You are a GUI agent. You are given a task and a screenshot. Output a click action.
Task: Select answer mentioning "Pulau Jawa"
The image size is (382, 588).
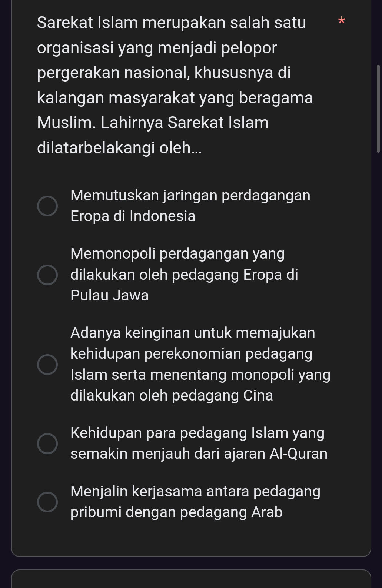click(x=109, y=295)
